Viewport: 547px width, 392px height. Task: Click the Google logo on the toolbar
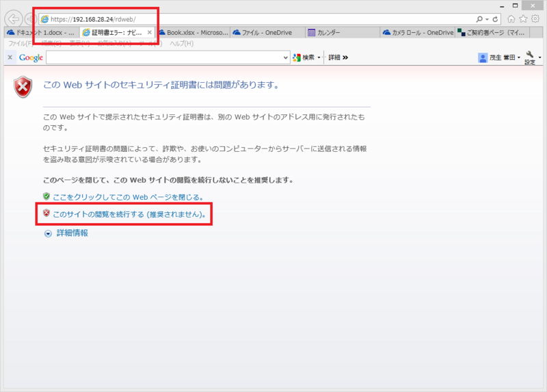click(31, 57)
